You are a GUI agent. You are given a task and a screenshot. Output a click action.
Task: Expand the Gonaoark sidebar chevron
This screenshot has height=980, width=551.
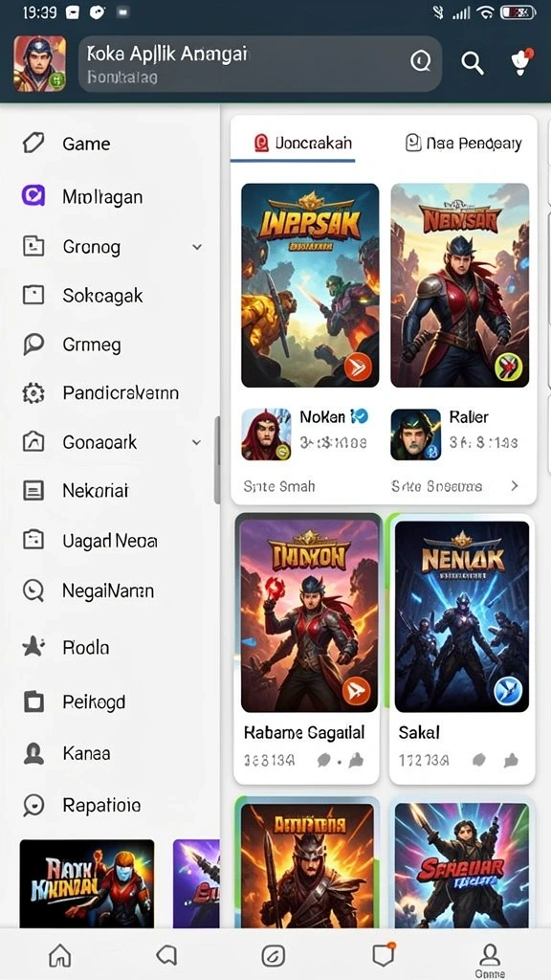click(197, 442)
